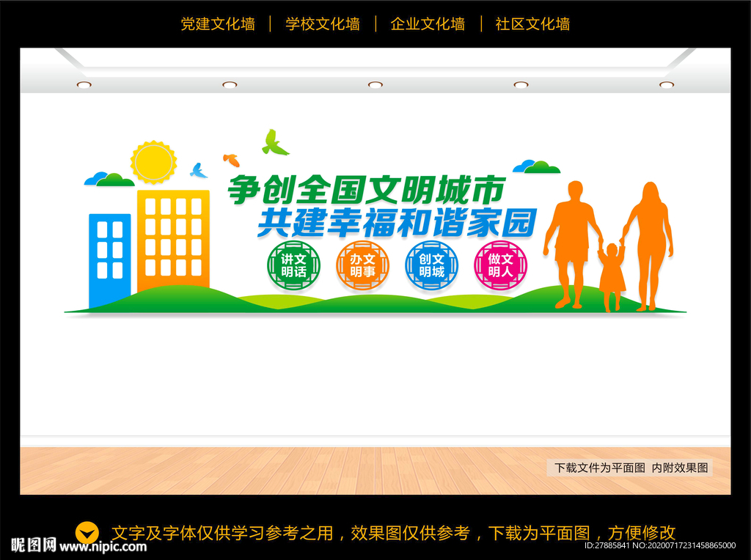Image resolution: width=751 pixels, height=560 pixels.
Task: Click the green flying bird
Action: point(275,143)
